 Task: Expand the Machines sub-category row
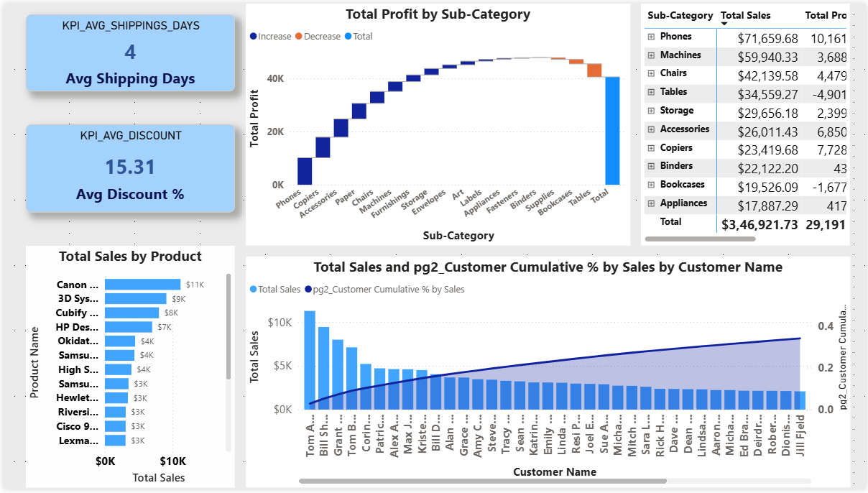(x=652, y=55)
